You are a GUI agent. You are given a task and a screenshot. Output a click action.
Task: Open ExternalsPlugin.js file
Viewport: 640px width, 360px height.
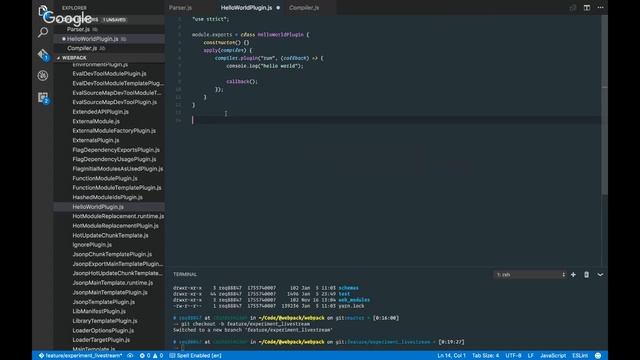pos(96,140)
